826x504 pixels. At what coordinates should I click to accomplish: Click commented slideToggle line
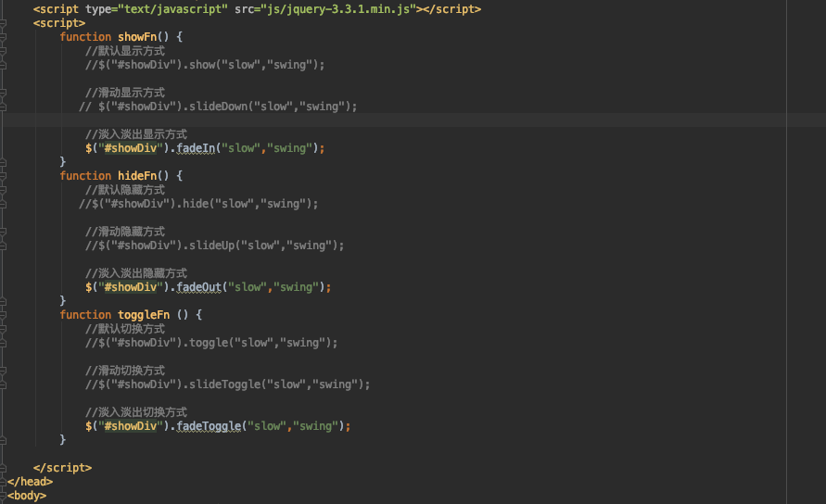(x=227, y=384)
